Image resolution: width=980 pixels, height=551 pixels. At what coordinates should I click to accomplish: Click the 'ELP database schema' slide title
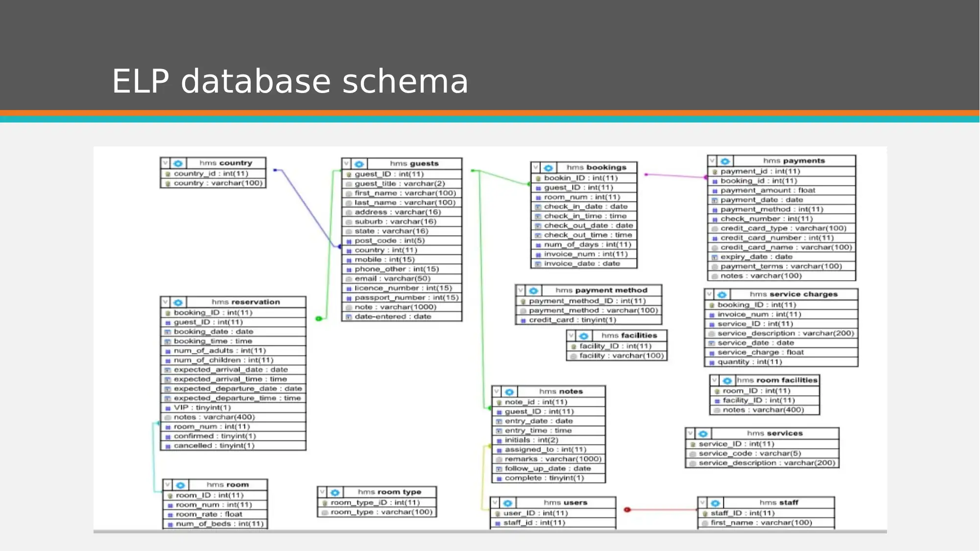[290, 81]
